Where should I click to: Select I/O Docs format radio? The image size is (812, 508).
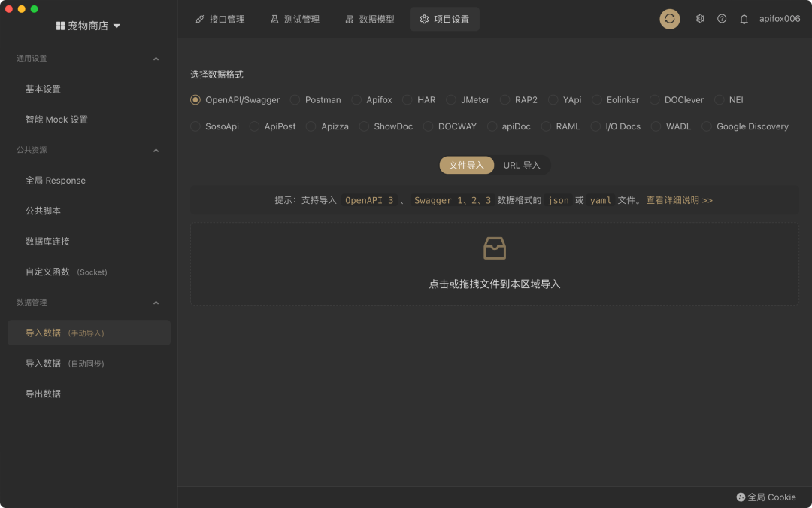pyautogui.click(x=595, y=126)
